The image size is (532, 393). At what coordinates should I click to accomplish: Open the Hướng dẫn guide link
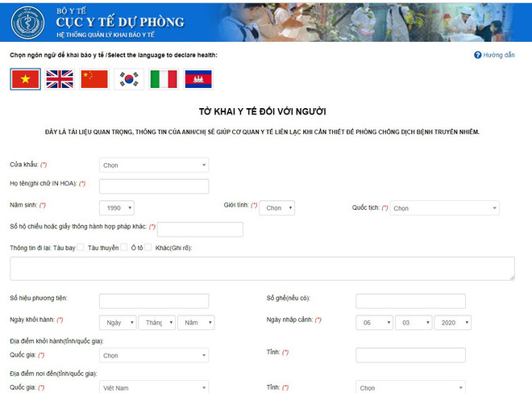(x=498, y=55)
